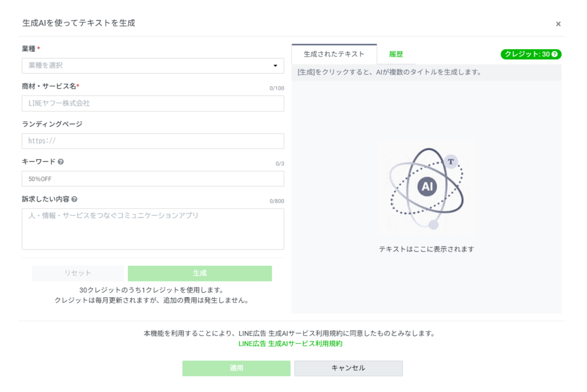Open the 履歴 tab
This screenshot has height=392, width=587.
(x=396, y=54)
